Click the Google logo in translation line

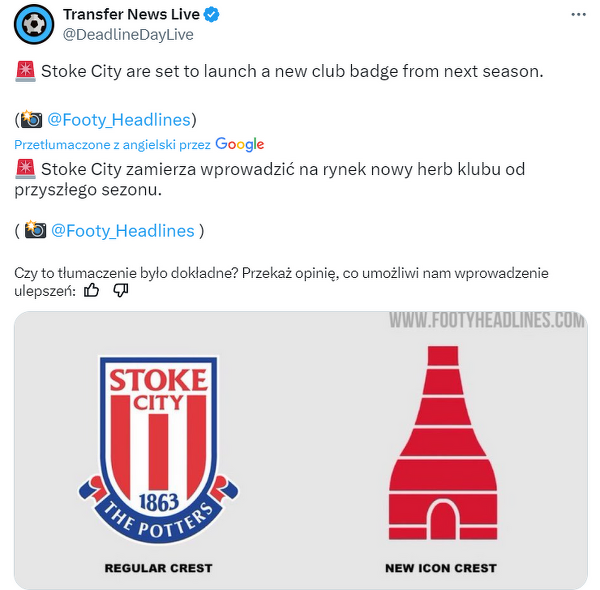click(240, 144)
